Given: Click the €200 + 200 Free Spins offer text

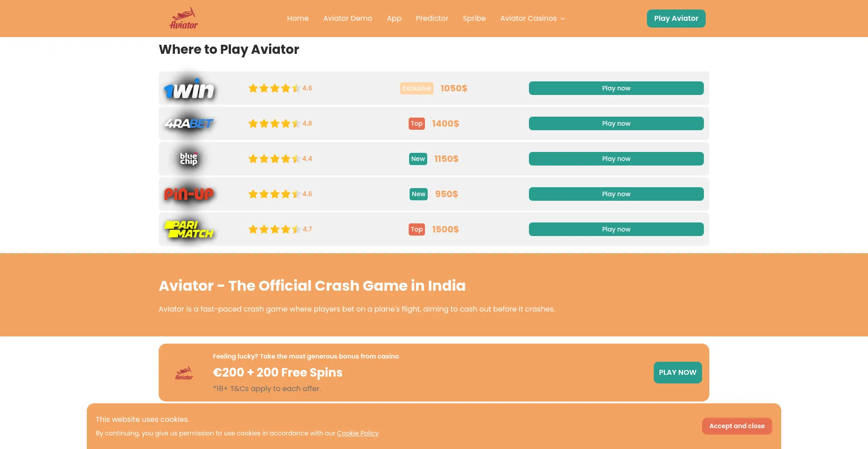Looking at the screenshot, I should pos(278,373).
